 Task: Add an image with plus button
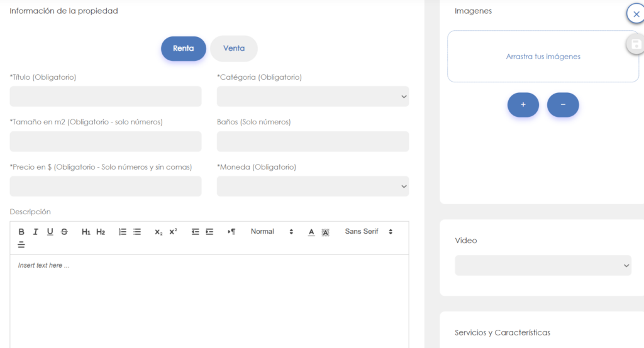point(523,105)
